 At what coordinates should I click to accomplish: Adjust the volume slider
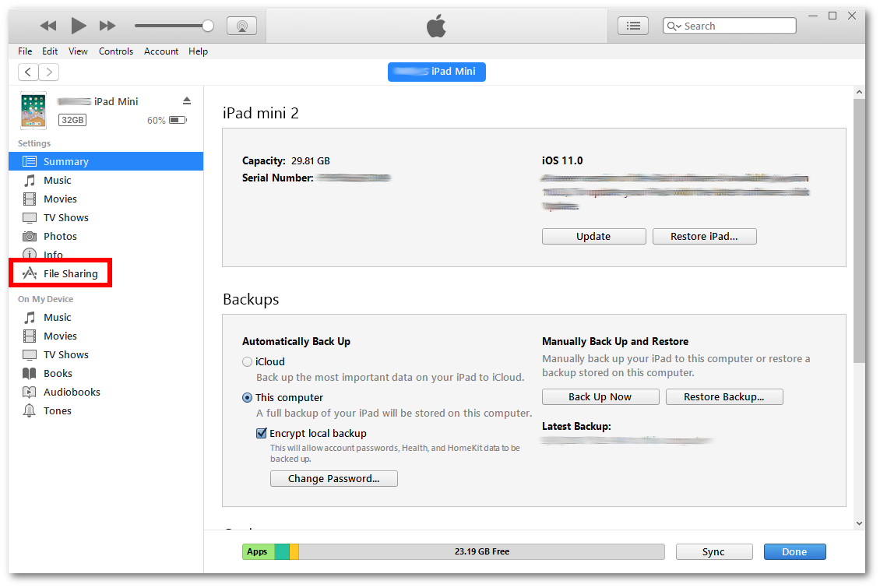coord(206,25)
